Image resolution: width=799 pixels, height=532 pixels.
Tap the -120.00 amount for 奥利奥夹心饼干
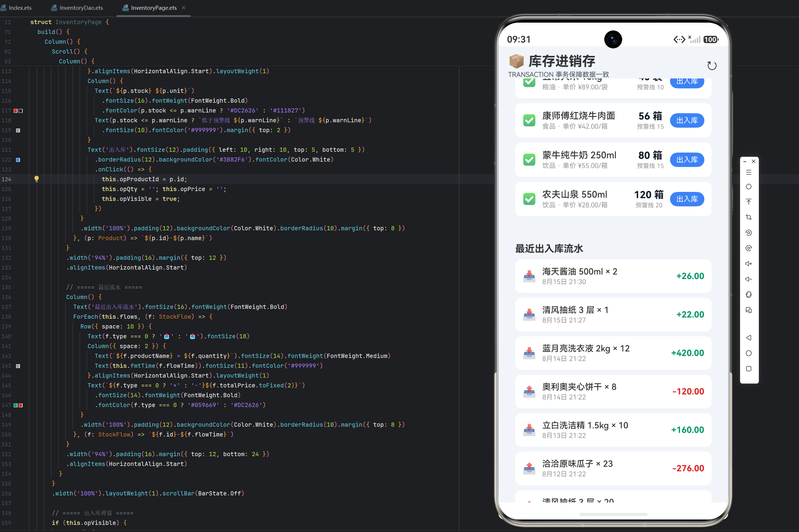[688, 392]
